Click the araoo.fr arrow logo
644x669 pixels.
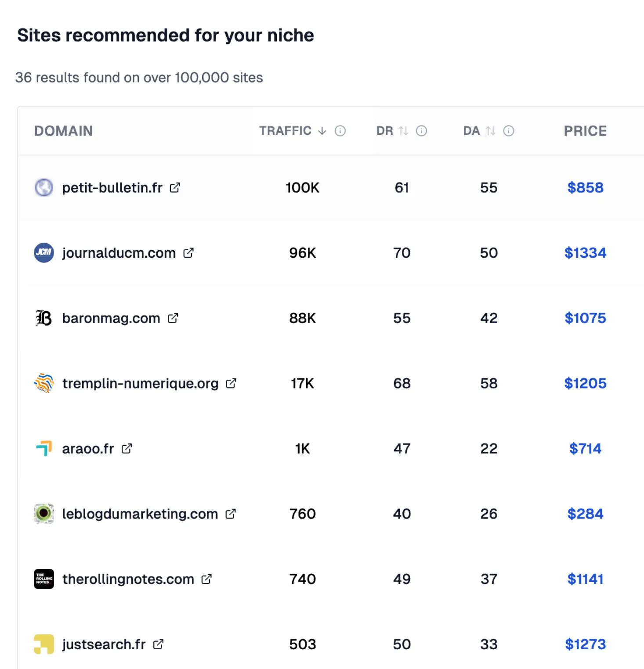tap(43, 448)
